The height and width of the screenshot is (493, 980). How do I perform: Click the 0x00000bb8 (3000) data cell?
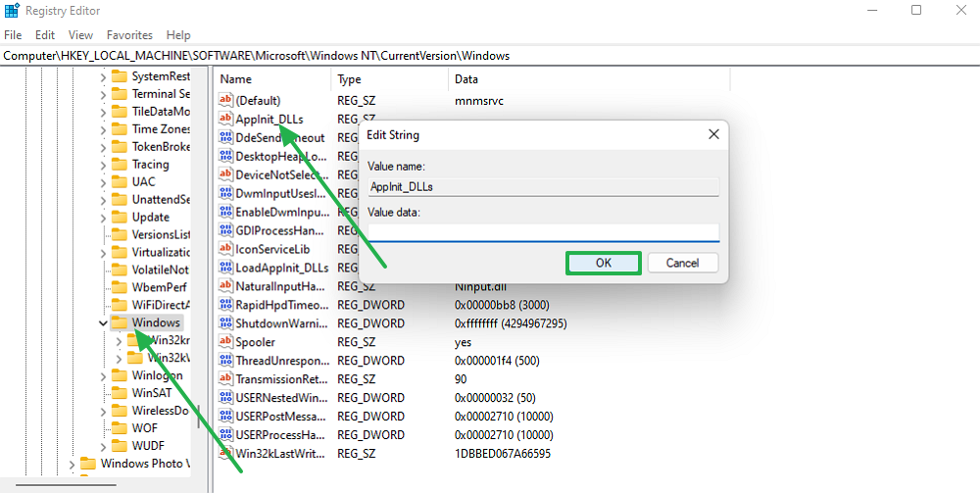coord(501,304)
